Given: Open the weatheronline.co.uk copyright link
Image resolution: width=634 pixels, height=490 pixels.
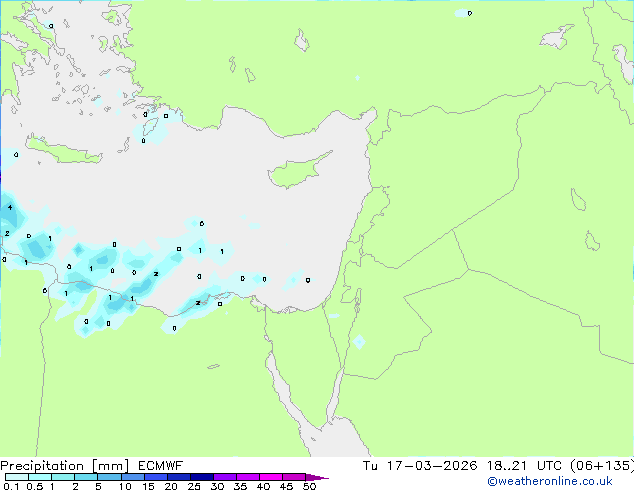Looking at the screenshot, I should (550, 481).
